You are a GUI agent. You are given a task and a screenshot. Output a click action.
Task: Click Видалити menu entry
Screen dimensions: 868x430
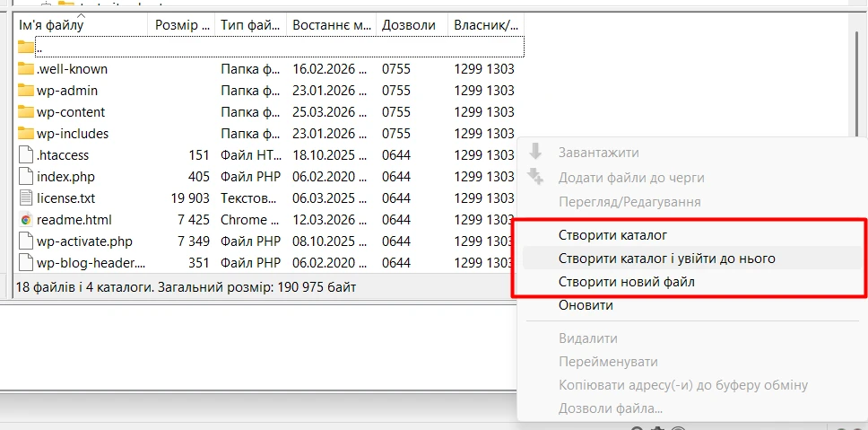[x=588, y=338]
